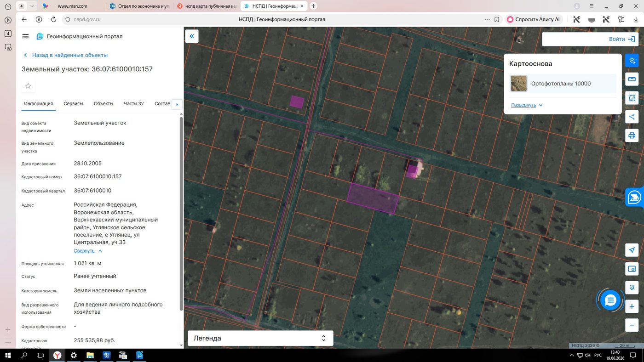Switch to нспд карта публичная browser tab

[207, 6]
